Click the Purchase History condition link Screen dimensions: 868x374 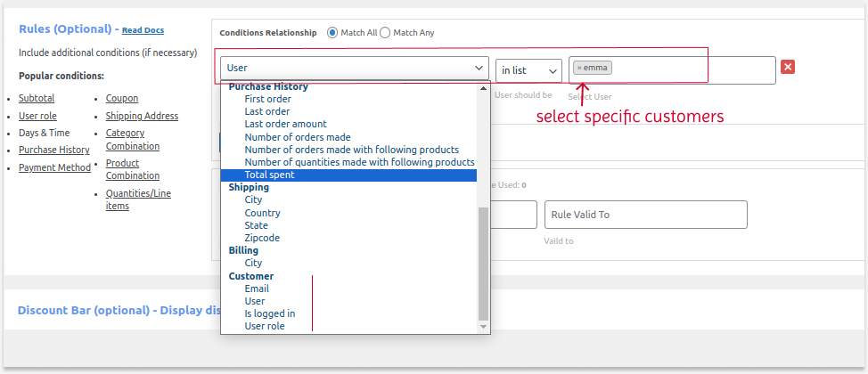tap(54, 150)
